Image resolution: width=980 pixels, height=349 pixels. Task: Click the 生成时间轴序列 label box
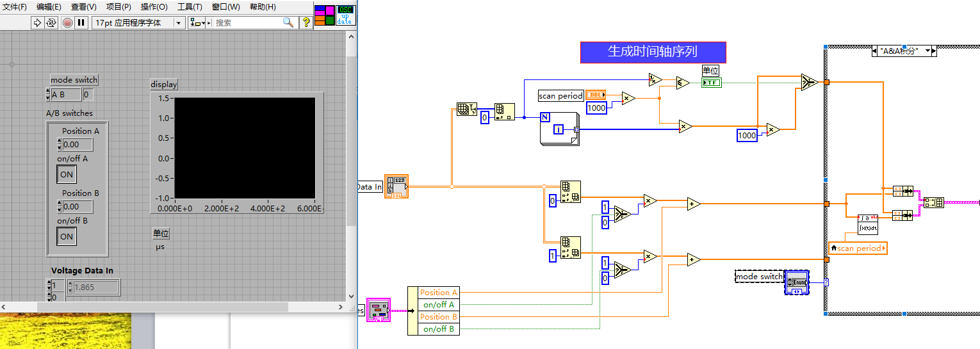653,52
